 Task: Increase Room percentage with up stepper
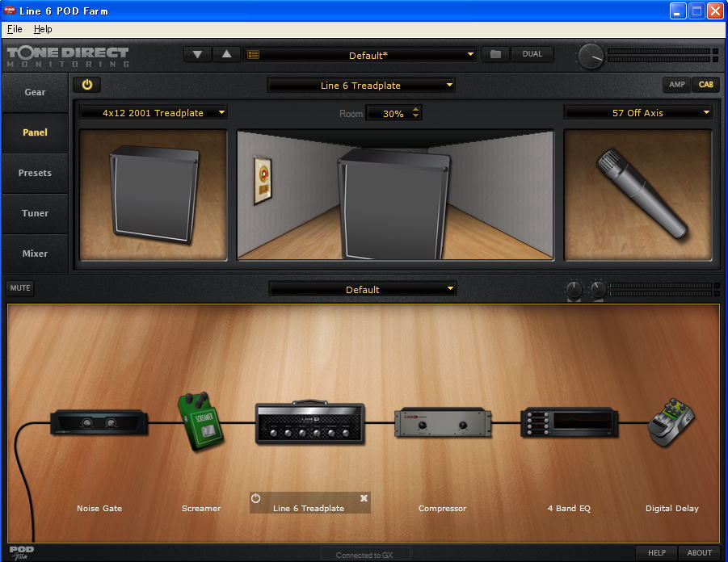point(415,110)
